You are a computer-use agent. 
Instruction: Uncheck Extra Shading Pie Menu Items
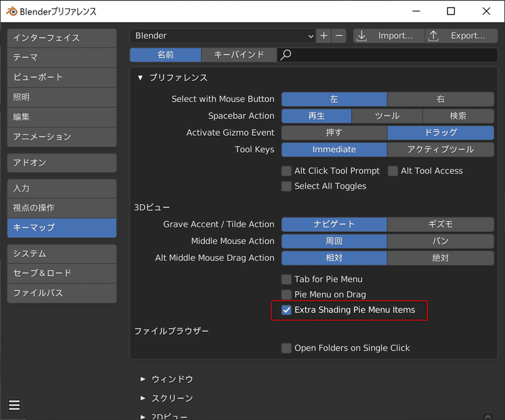[x=287, y=310]
